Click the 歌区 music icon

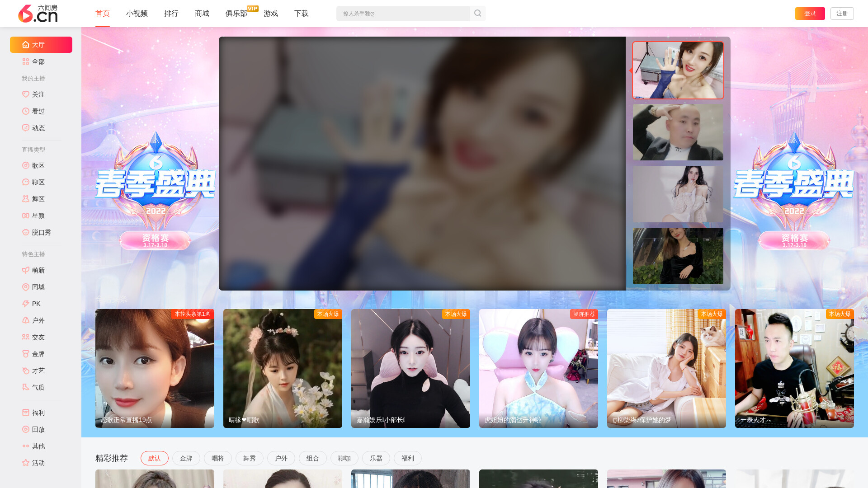26,165
